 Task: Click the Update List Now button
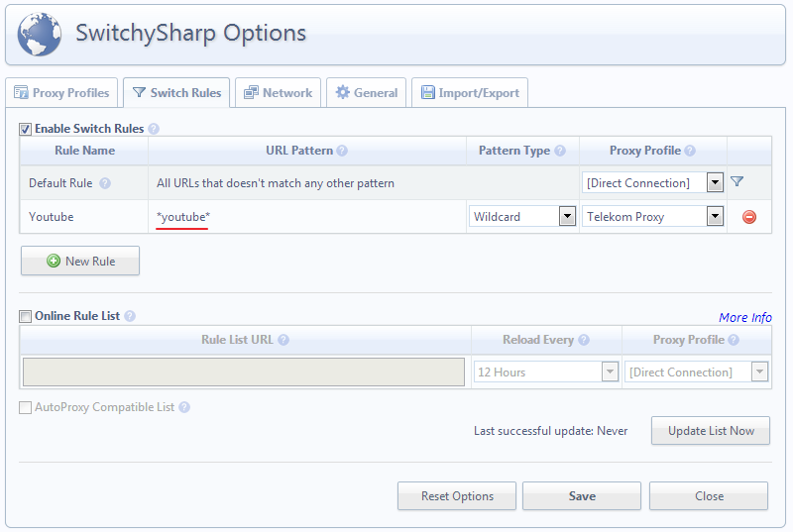(x=711, y=431)
